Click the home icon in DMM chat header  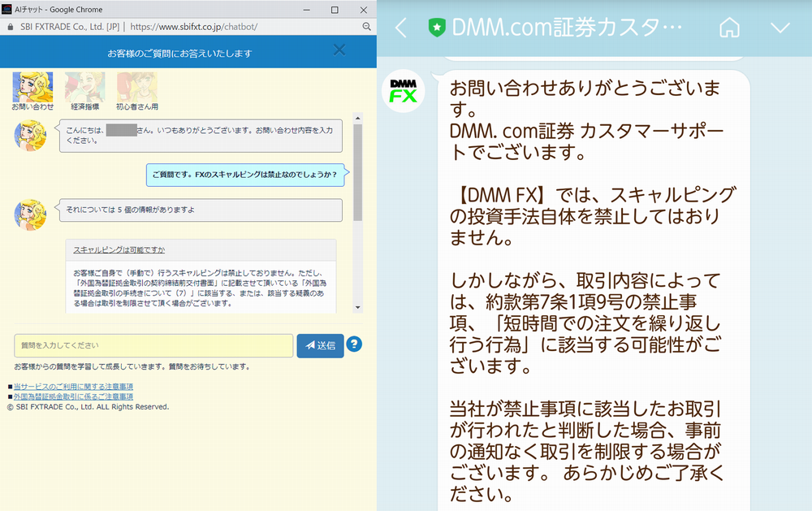point(729,28)
